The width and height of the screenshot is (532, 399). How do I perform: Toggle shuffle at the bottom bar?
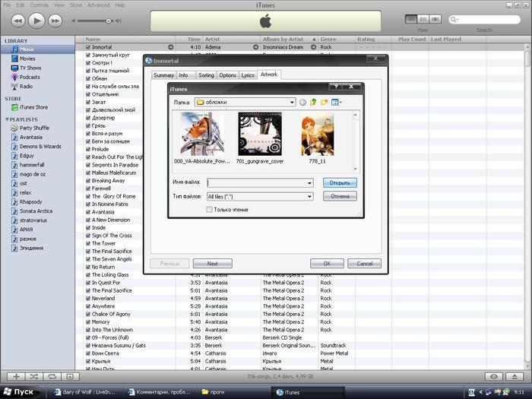[x=34, y=376]
